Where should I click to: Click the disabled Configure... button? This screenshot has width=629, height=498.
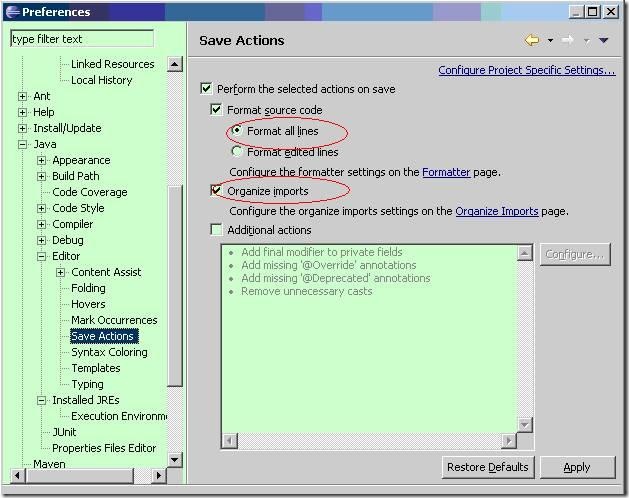click(x=575, y=254)
